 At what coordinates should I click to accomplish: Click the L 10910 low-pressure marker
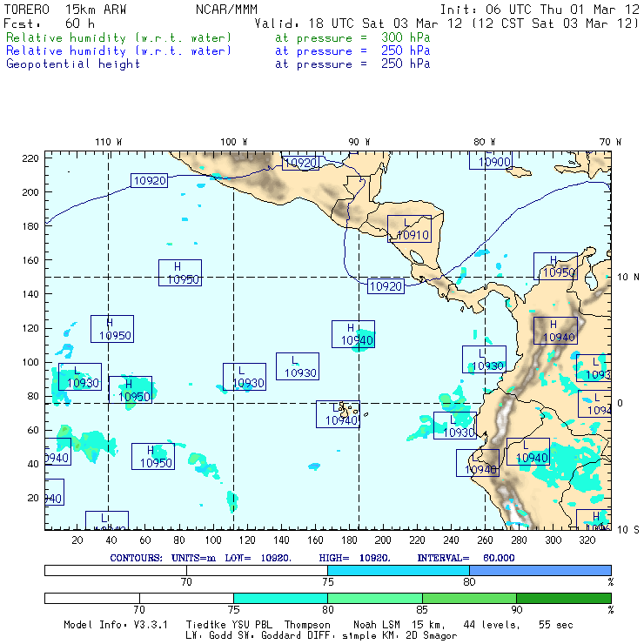point(410,229)
